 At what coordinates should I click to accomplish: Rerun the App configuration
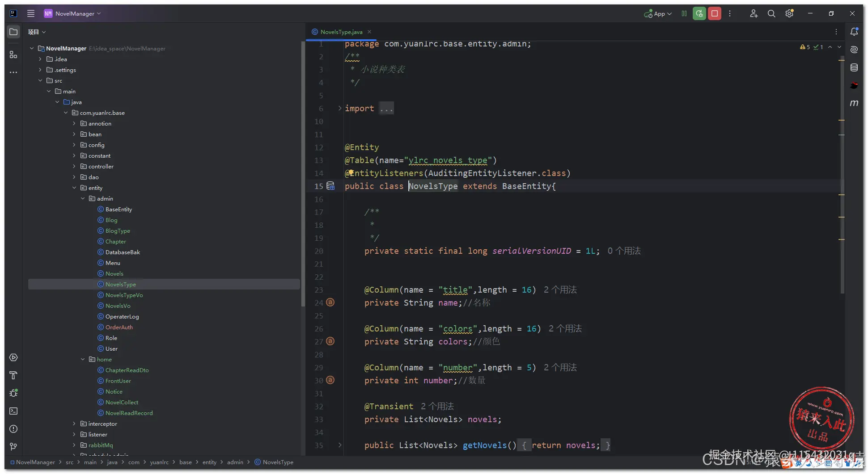click(x=699, y=13)
